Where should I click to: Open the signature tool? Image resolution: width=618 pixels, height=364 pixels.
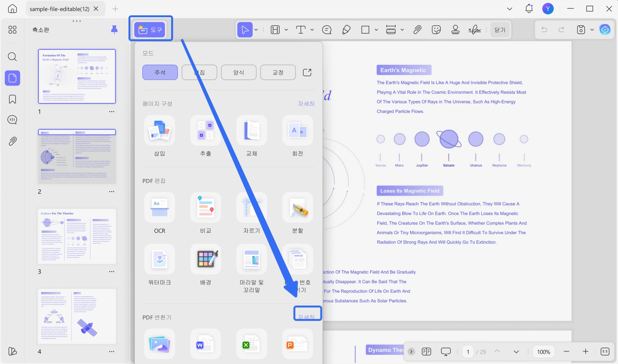475,30
